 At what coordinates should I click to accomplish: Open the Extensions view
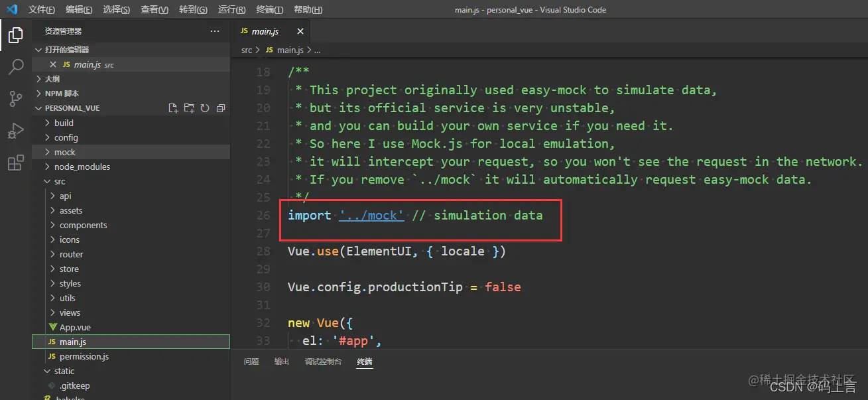coord(16,163)
